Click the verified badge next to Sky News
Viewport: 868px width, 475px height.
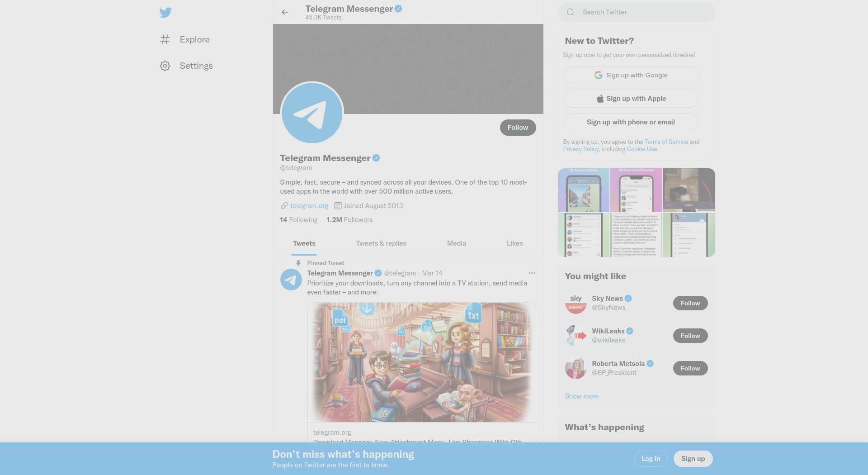pos(628,299)
